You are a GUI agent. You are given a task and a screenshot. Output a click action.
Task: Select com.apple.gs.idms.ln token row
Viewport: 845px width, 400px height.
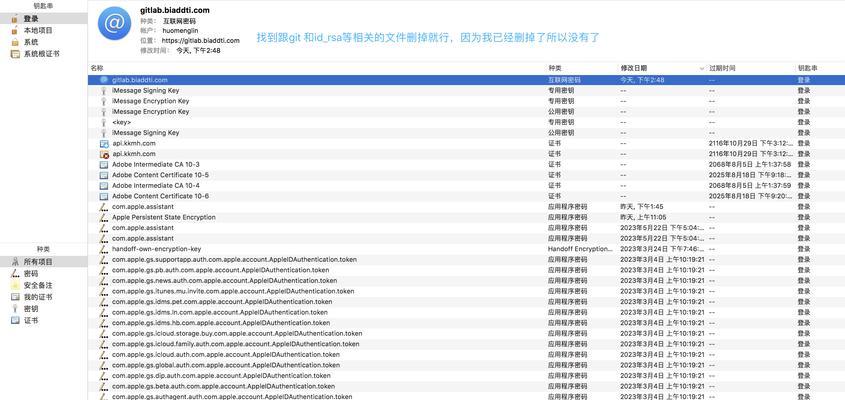pos(466,312)
